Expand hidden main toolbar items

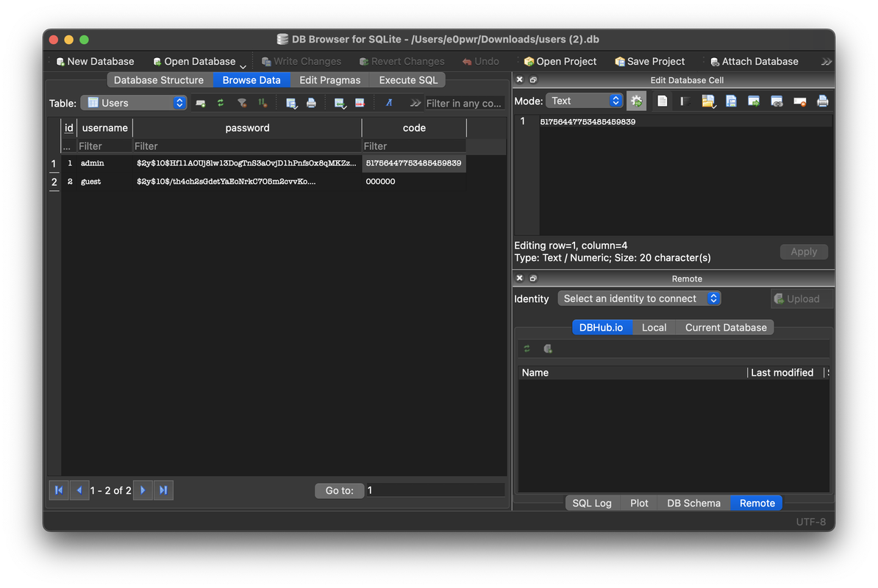point(826,62)
